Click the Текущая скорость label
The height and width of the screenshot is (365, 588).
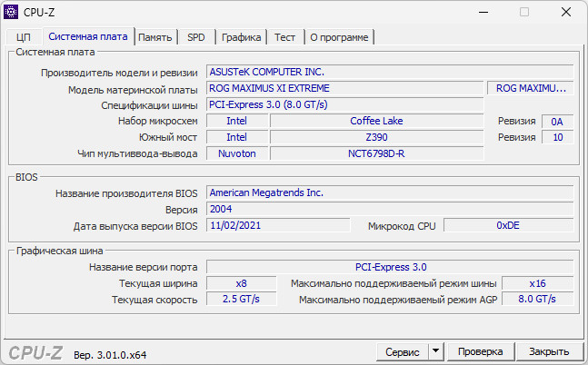click(154, 301)
